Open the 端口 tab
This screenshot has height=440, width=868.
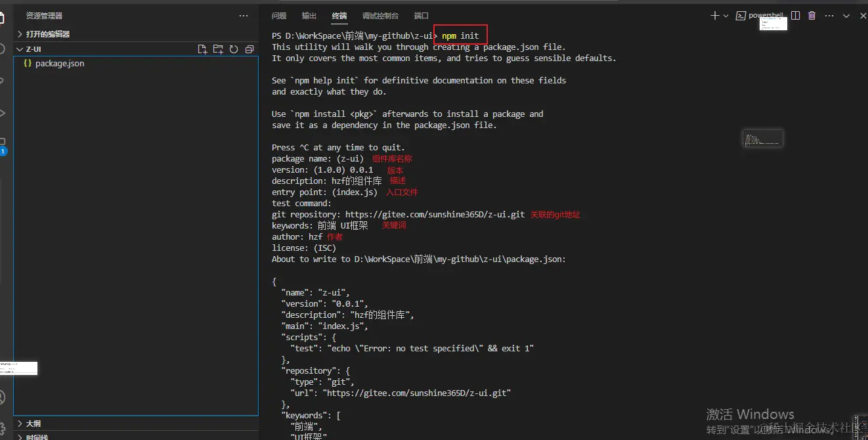(422, 16)
